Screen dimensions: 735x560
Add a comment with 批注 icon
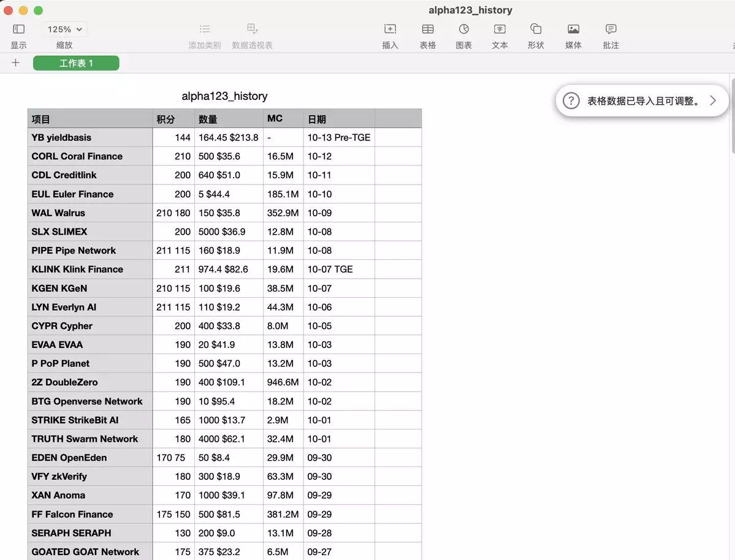611,29
